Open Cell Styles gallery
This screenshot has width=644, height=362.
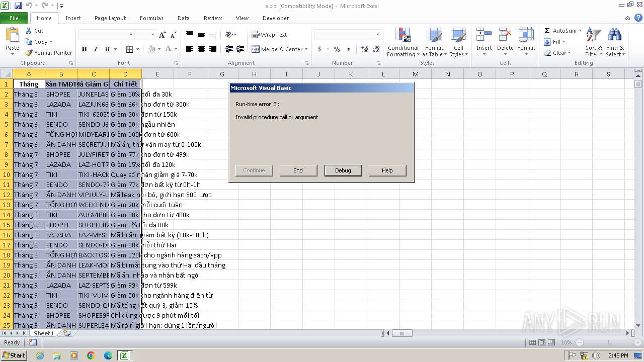(458, 43)
